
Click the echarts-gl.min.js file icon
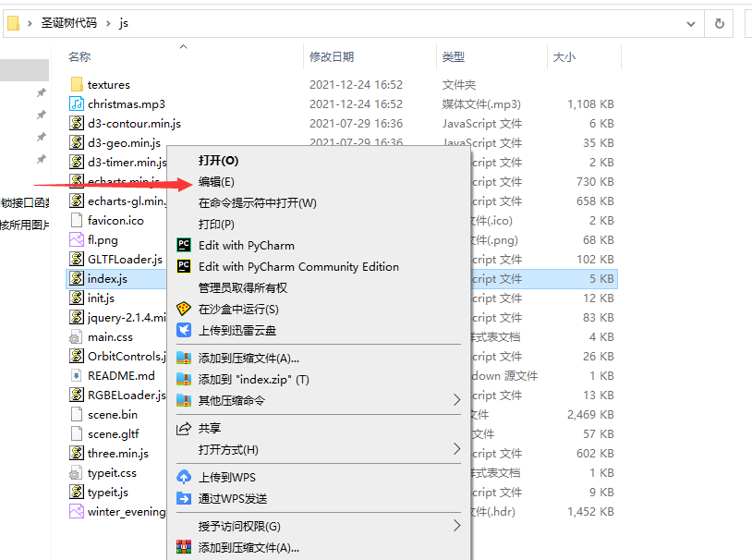pyautogui.click(x=77, y=201)
